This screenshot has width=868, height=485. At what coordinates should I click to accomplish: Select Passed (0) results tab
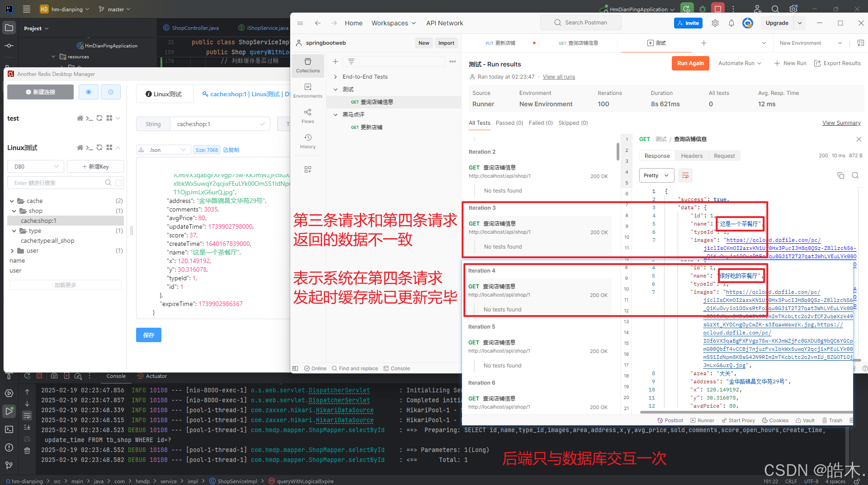pyautogui.click(x=509, y=123)
